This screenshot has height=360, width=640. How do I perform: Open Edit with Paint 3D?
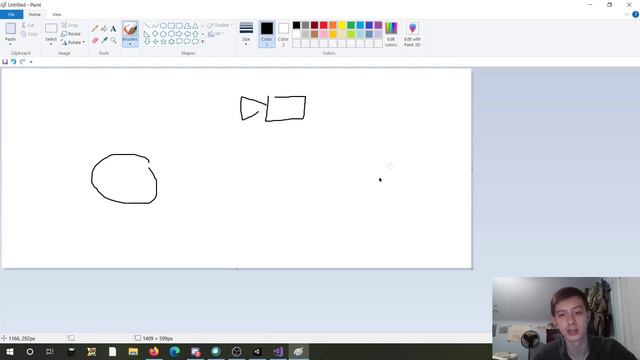point(412,34)
